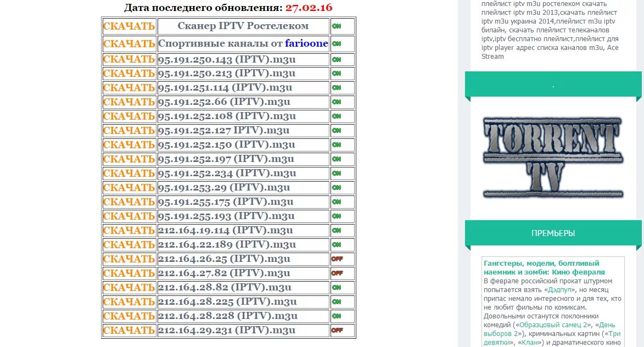Image resolution: width=644 pixels, height=347 pixels.
Task: Click СКАЧАТЬ beside 95.191.252.197
Action: pos(129,159)
